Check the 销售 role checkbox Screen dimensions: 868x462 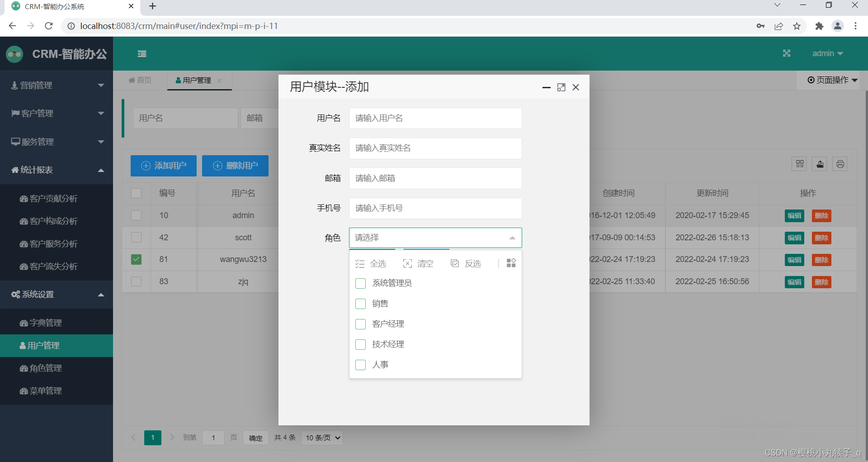click(x=360, y=304)
